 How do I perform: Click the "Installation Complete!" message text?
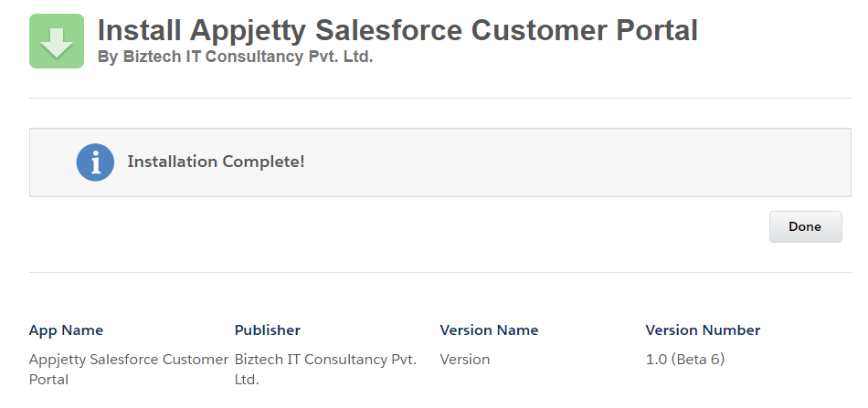pos(216,162)
